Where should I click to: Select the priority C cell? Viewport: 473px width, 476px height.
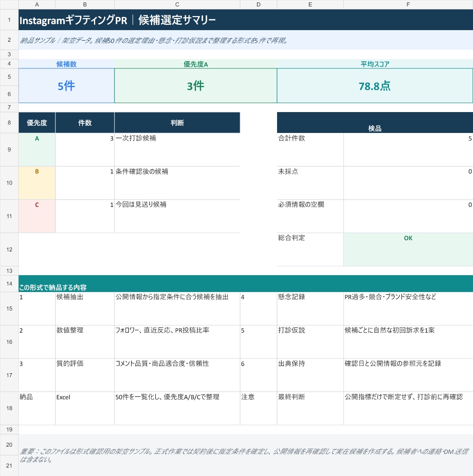pyautogui.click(x=37, y=217)
